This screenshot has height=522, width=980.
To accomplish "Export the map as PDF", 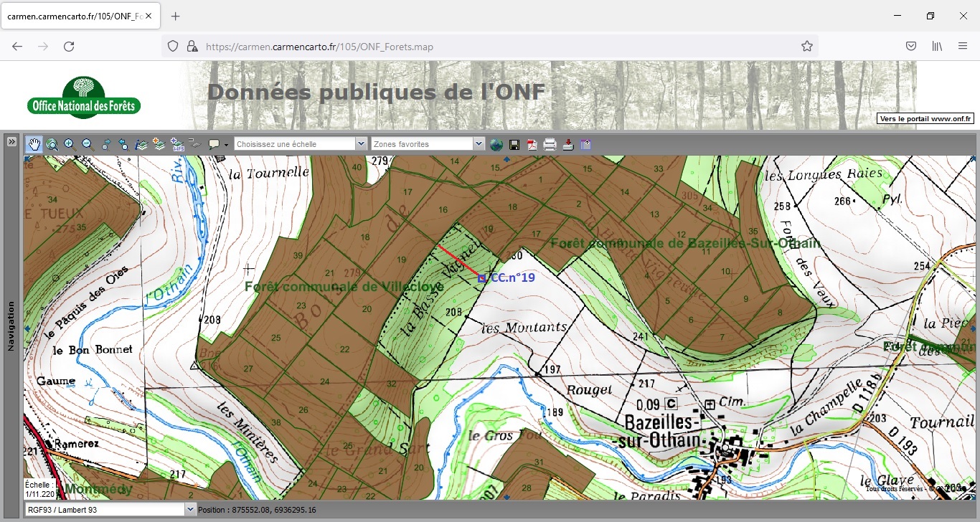I will point(532,144).
